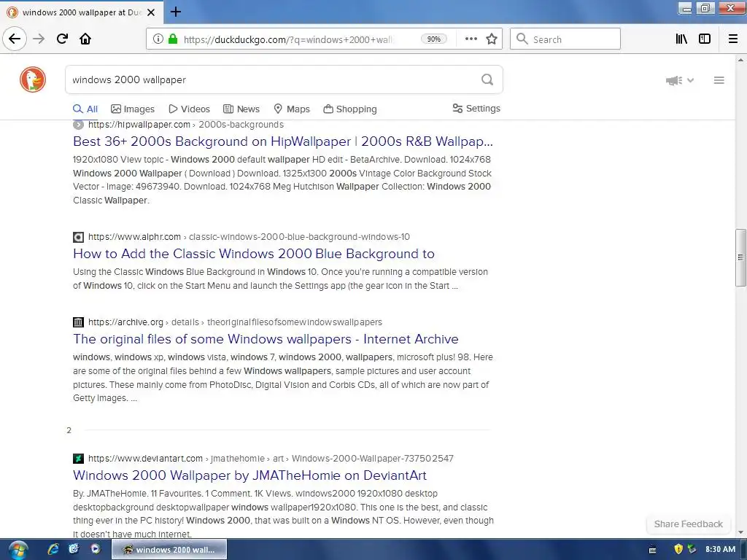
Task: Click the archive.org URL breadcrumb
Action: [x=235, y=322]
